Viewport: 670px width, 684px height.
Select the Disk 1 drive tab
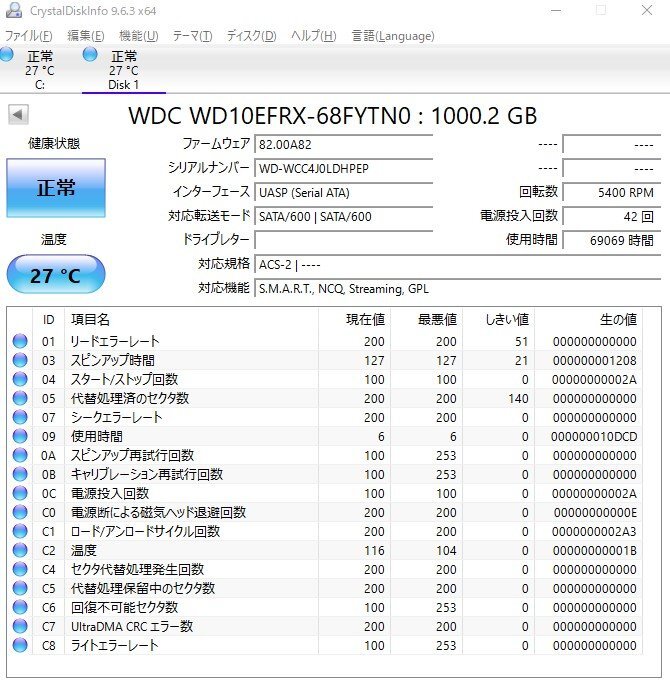click(x=124, y=70)
